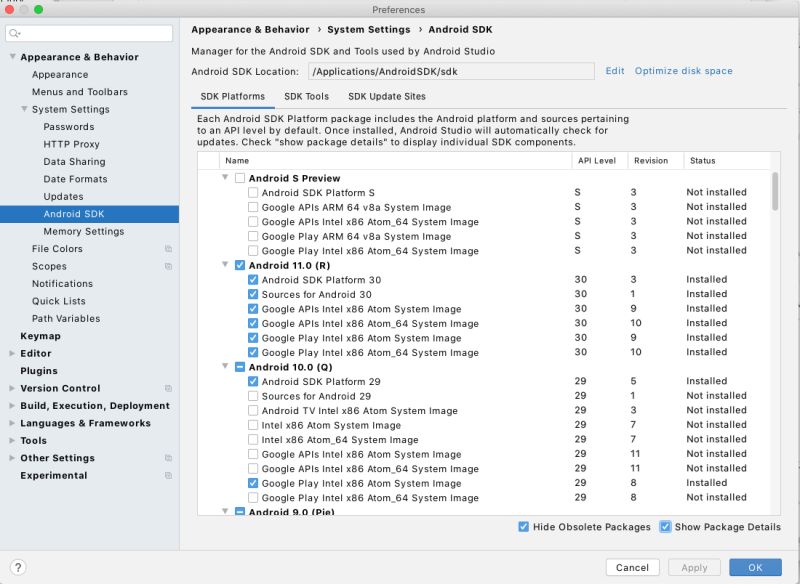
Task: Select the Quick Lists settings item
Action: tap(59, 301)
